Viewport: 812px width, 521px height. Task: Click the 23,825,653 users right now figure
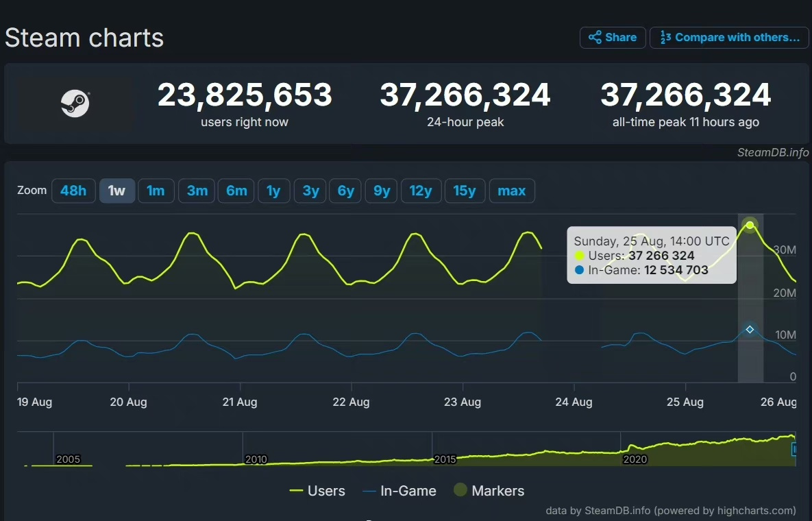coord(245,95)
